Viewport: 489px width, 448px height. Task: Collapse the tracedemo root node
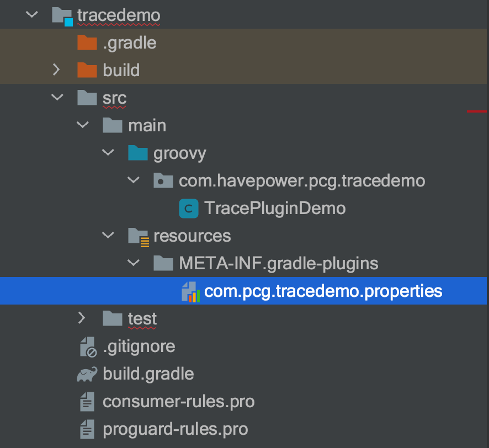click(x=31, y=15)
